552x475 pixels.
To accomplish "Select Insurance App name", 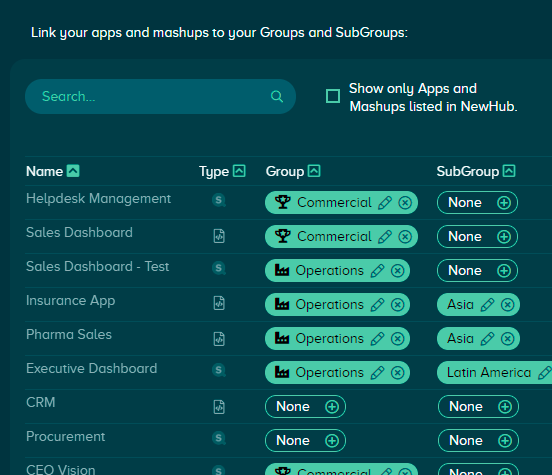I will [x=70, y=301].
